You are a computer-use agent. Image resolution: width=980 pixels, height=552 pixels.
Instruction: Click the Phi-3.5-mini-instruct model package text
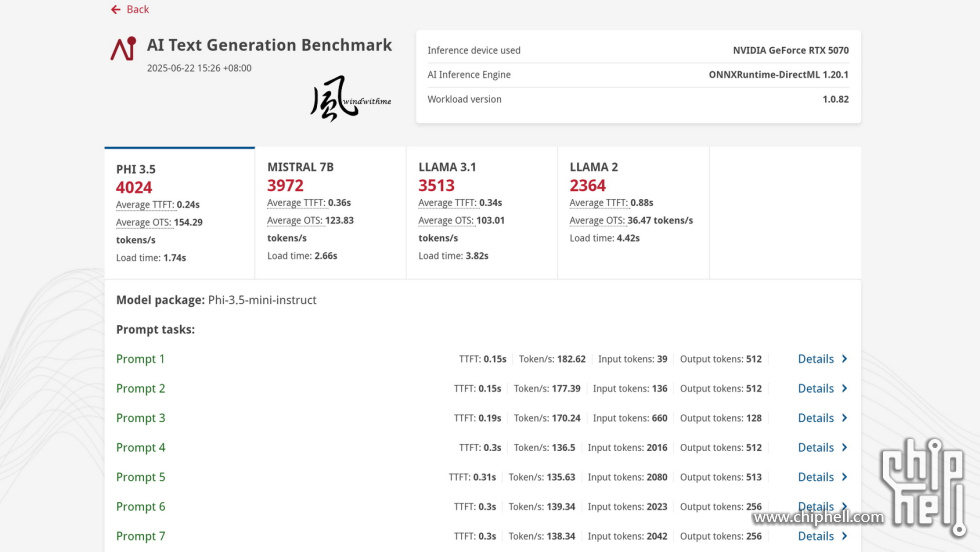point(262,300)
